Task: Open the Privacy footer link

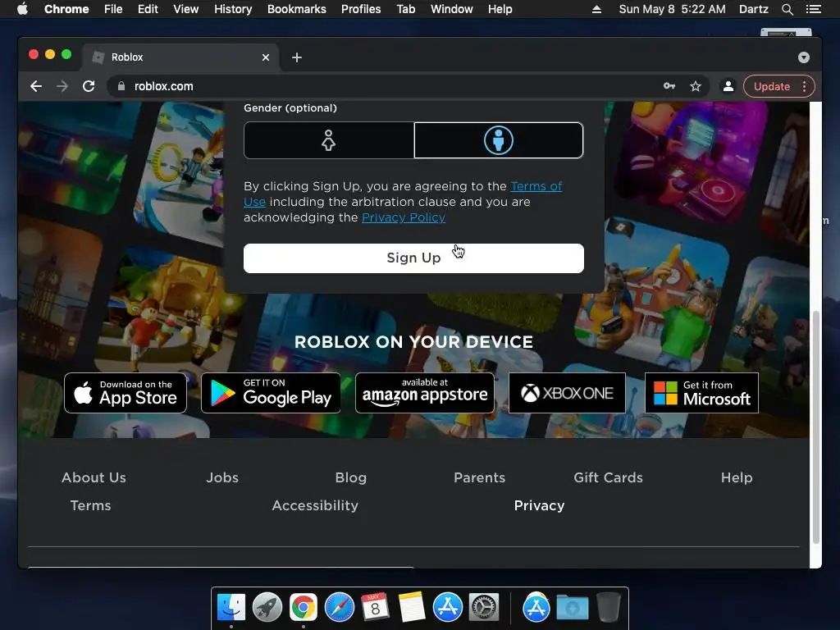Action: 539,505
